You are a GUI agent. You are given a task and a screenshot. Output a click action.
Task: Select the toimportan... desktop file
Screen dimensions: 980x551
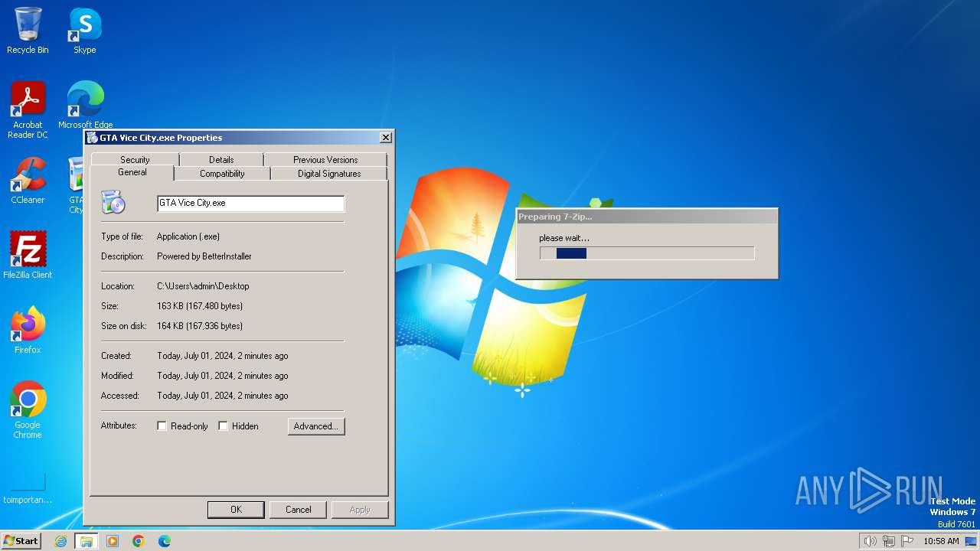(x=28, y=489)
